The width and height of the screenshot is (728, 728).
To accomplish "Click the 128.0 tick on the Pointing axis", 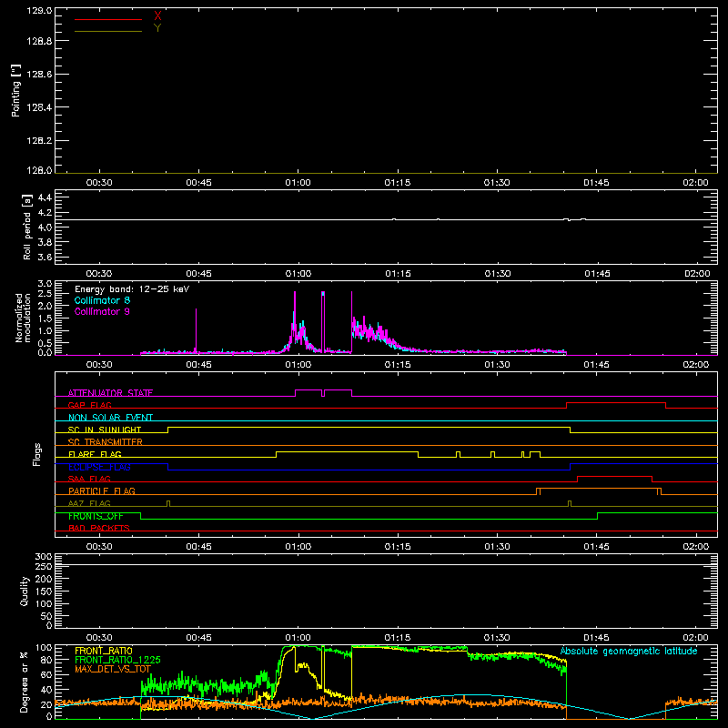I will (x=39, y=170).
